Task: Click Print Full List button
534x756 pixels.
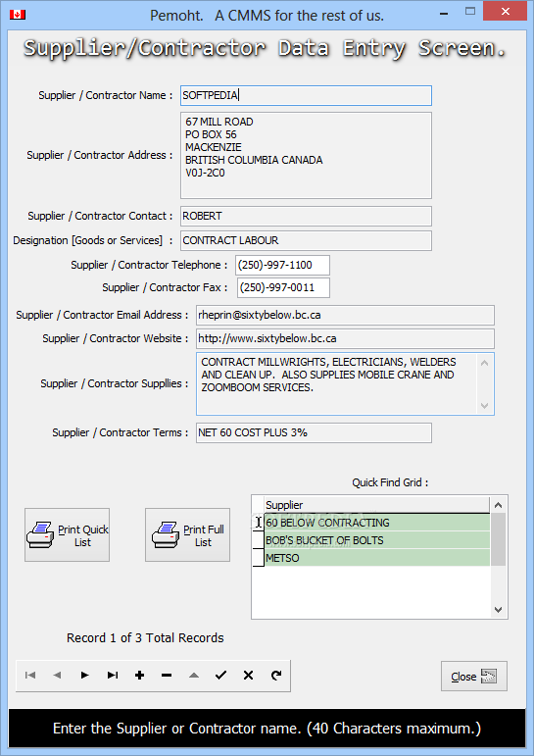Action: tap(187, 535)
